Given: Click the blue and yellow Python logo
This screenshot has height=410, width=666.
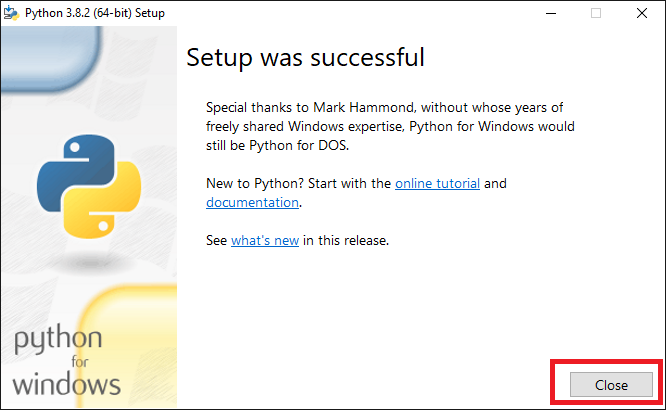Looking at the screenshot, I should pos(87,185).
